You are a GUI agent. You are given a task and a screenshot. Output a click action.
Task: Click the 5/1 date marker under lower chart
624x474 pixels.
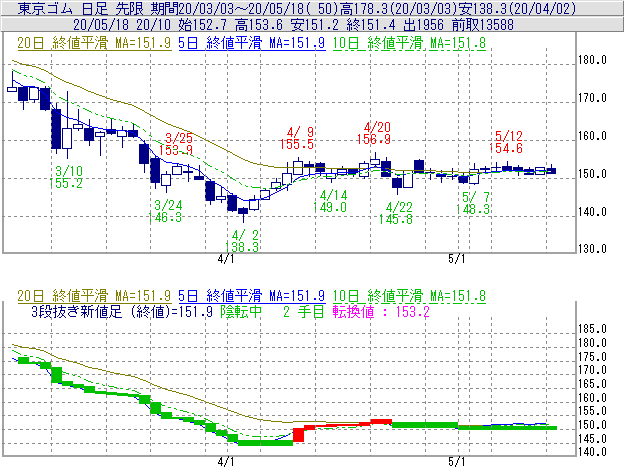(456, 462)
